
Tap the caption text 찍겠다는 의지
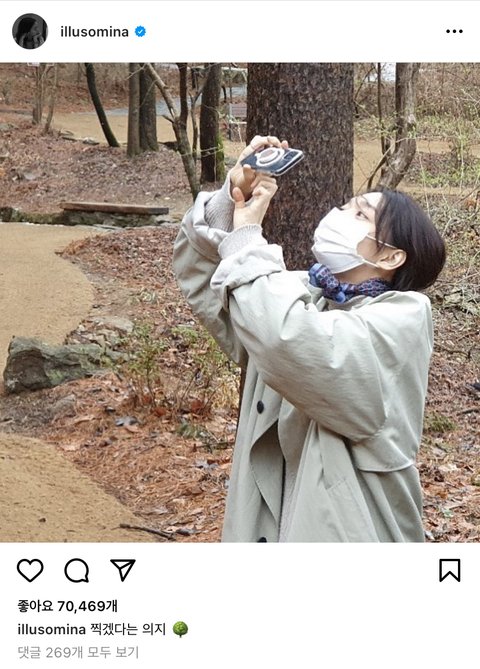[128, 629]
